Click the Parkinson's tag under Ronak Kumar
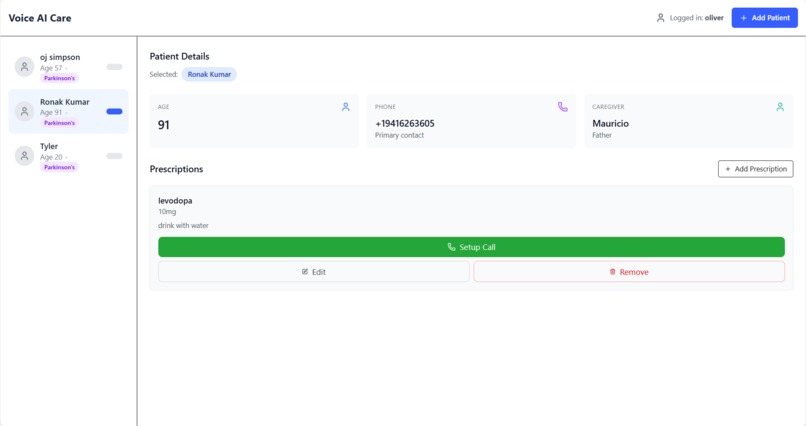The width and height of the screenshot is (806, 426). pos(59,123)
